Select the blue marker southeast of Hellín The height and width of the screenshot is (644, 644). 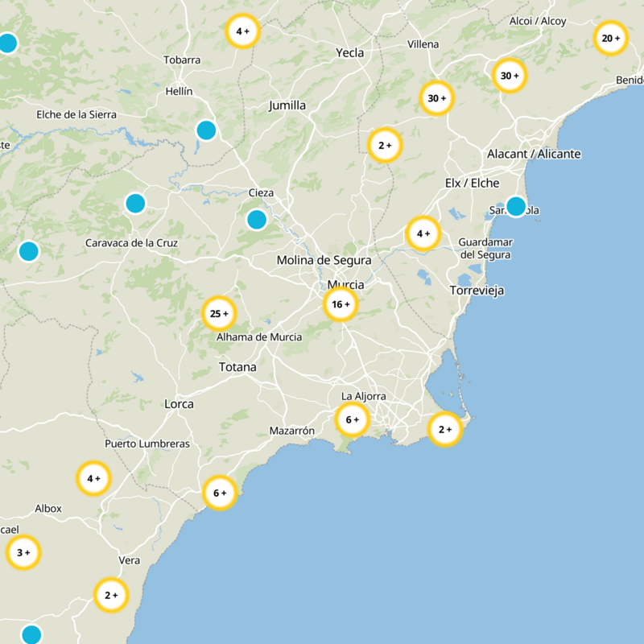[206, 130]
